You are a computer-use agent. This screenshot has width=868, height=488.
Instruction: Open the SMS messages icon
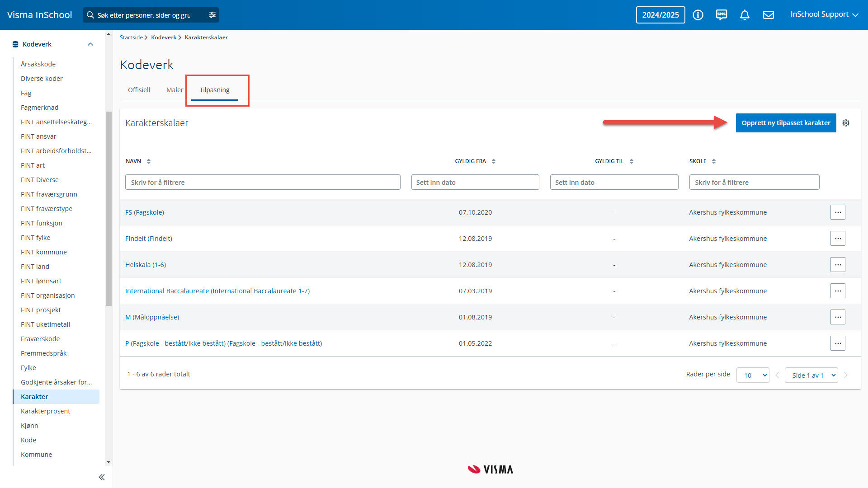[722, 15]
